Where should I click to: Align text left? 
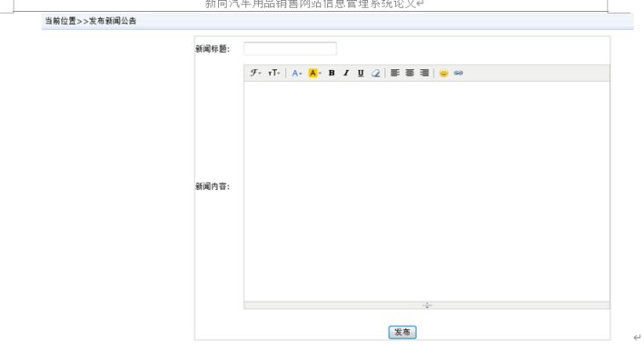394,72
